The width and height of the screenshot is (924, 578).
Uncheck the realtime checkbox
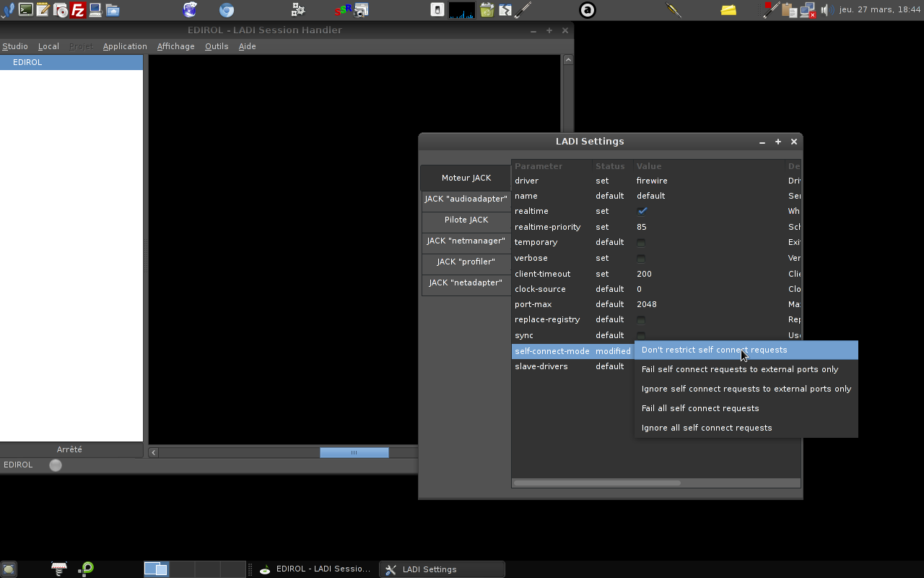tap(642, 211)
